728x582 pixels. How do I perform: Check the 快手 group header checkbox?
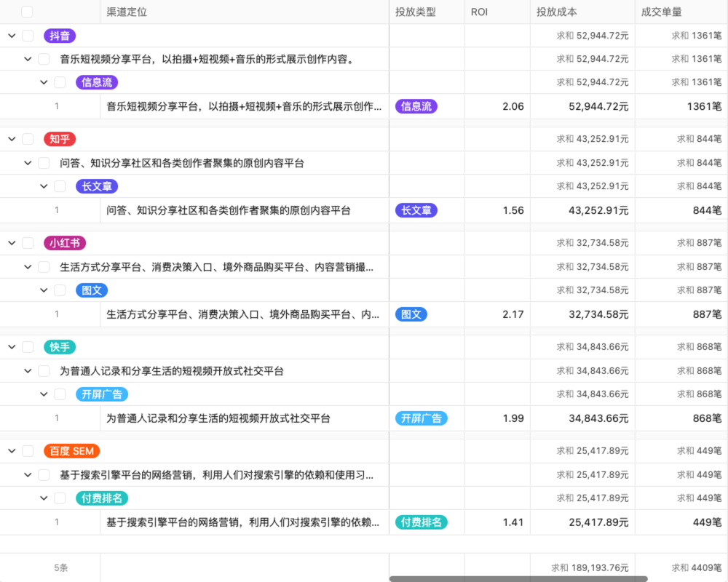coord(27,347)
